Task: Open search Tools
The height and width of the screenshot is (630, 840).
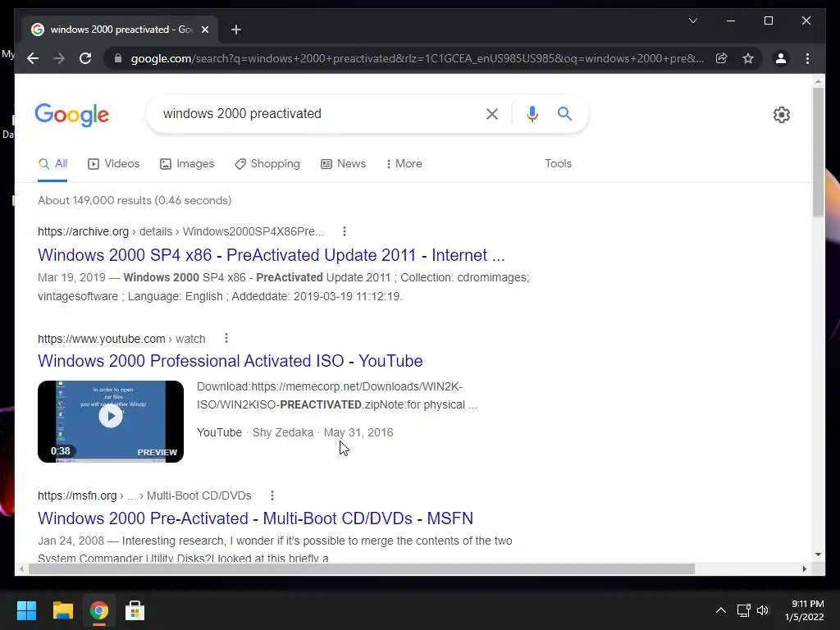Action: 558,164
